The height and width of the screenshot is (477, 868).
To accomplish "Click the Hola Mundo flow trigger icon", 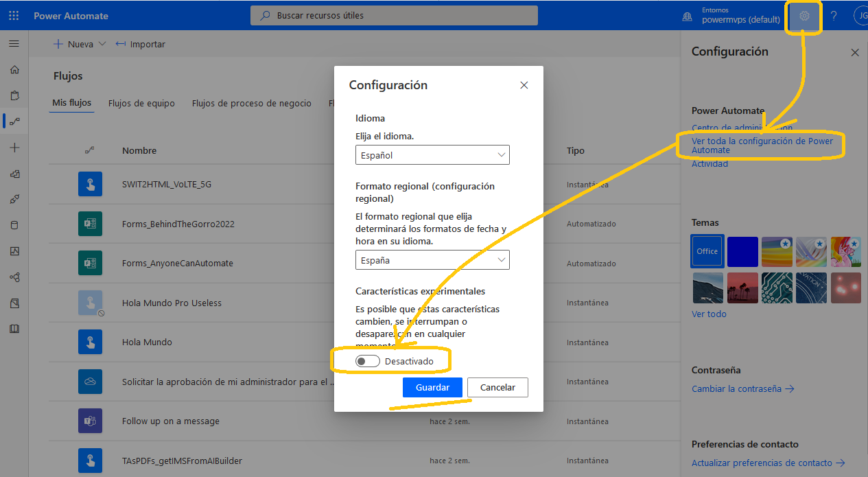I will (x=90, y=342).
